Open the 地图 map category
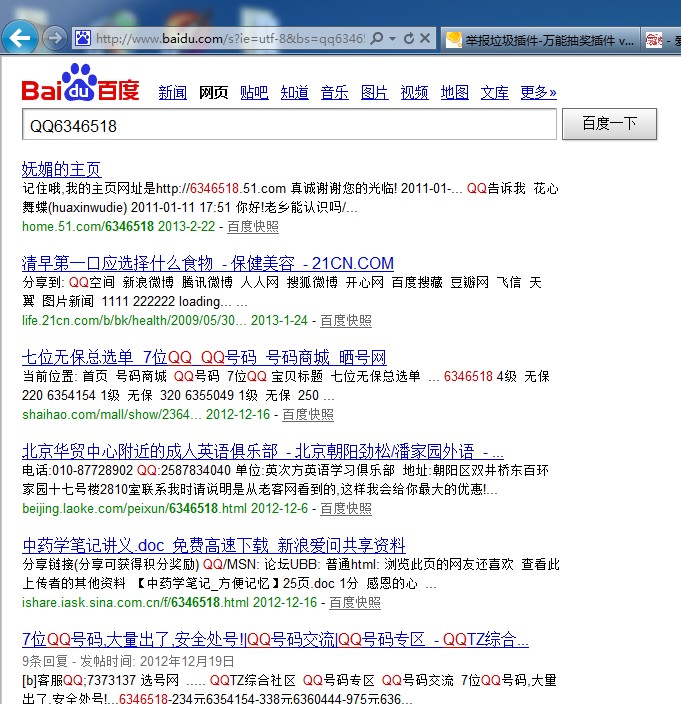Screen dimensions: 681x704 tap(455, 92)
